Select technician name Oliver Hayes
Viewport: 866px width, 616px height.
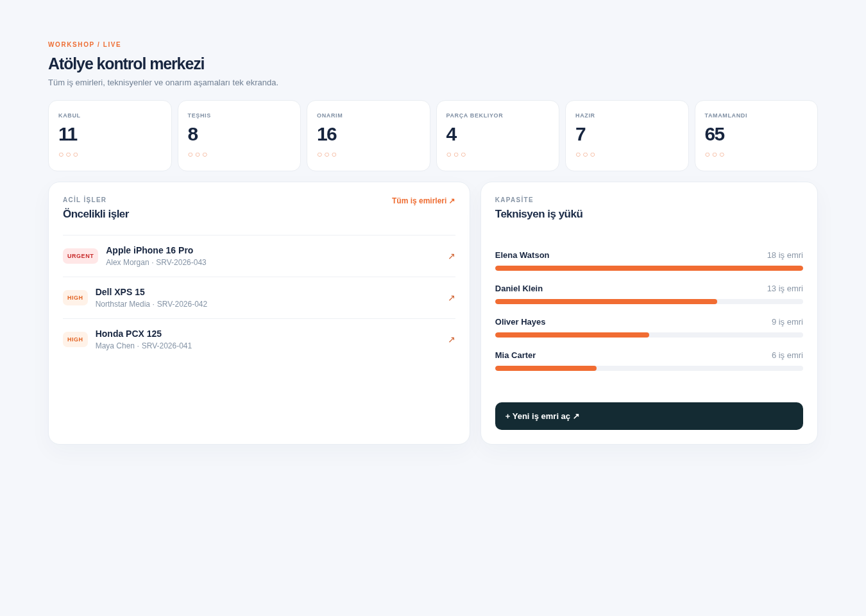[x=520, y=322]
